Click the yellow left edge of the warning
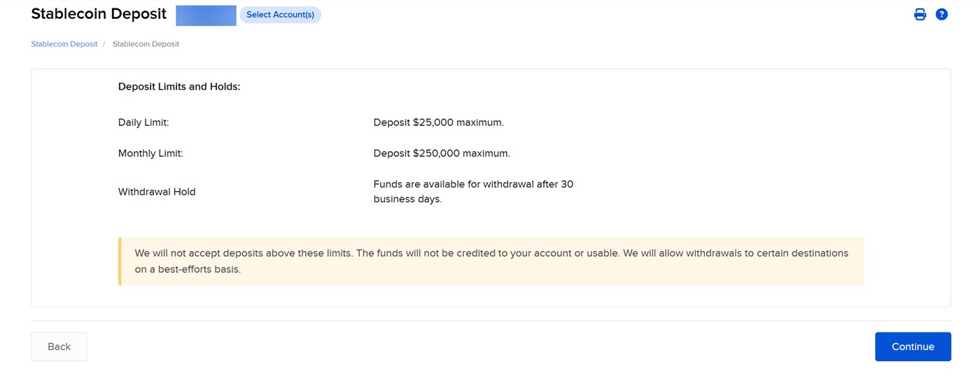The image size is (980, 385). pos(120,261)
